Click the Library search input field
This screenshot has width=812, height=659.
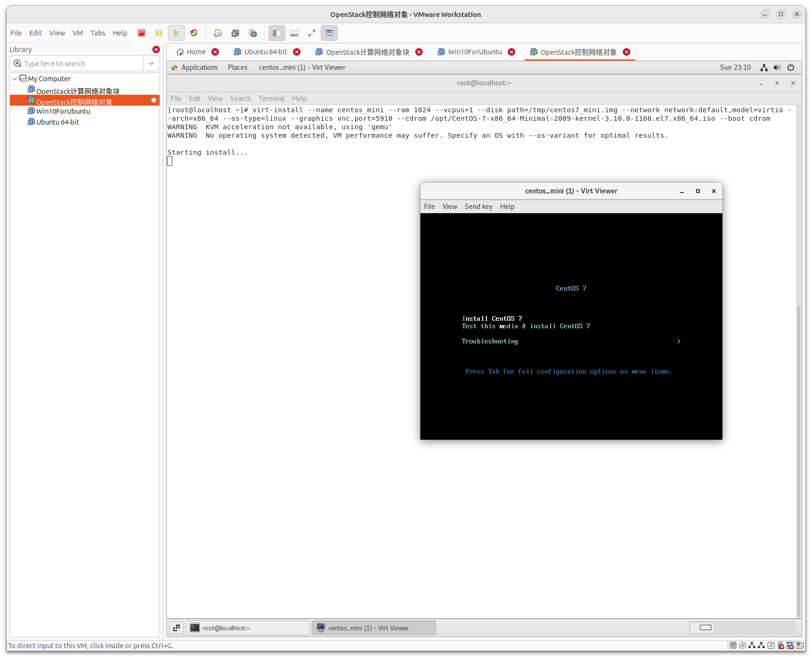(x=76, y=63)
